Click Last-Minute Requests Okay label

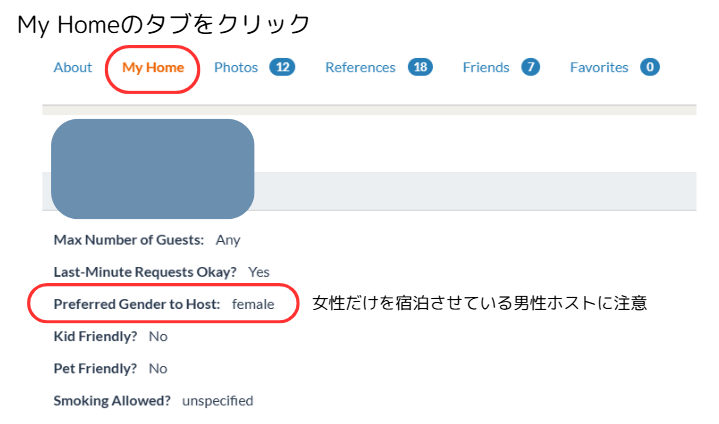(145, 272)
